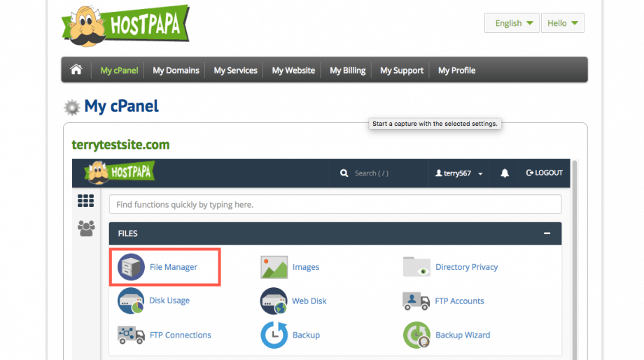Select My Services menu item
The image size is (644, 360).
pyautogui.click(x=235, y=70)
